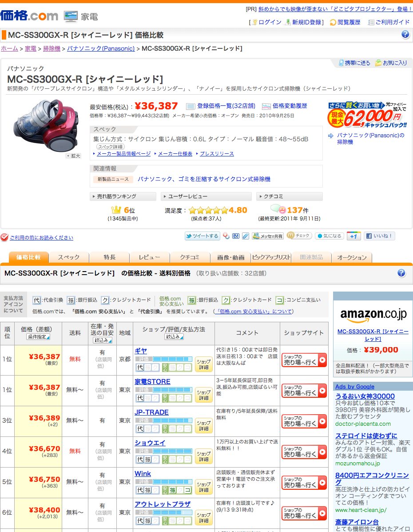
Task: Open スペック詳細 button
Action: point(111,147)
